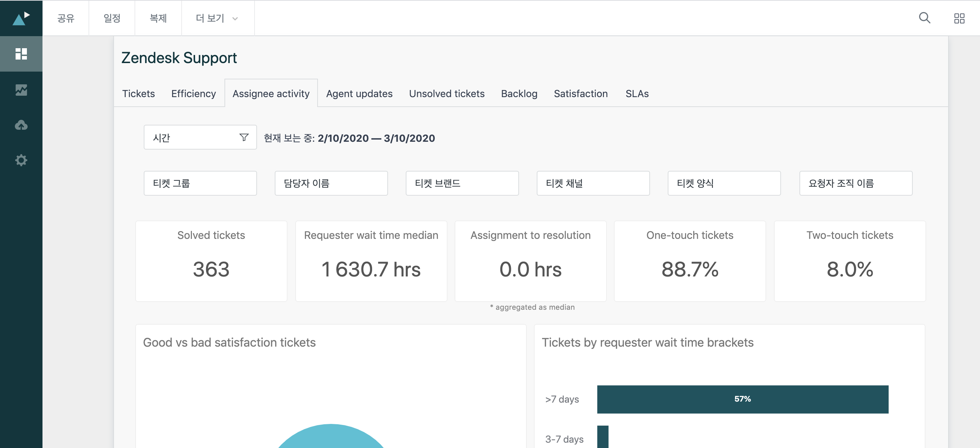Click the search magnifier icon
This screenshot has width=980, height=448.
(x=924, y=18)
